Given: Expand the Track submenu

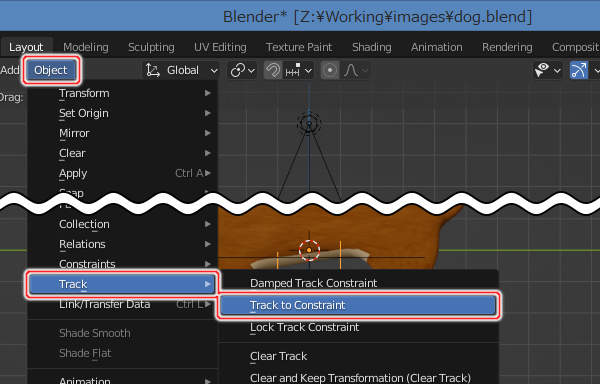Looking at the screenshot, I should [122, 284].
